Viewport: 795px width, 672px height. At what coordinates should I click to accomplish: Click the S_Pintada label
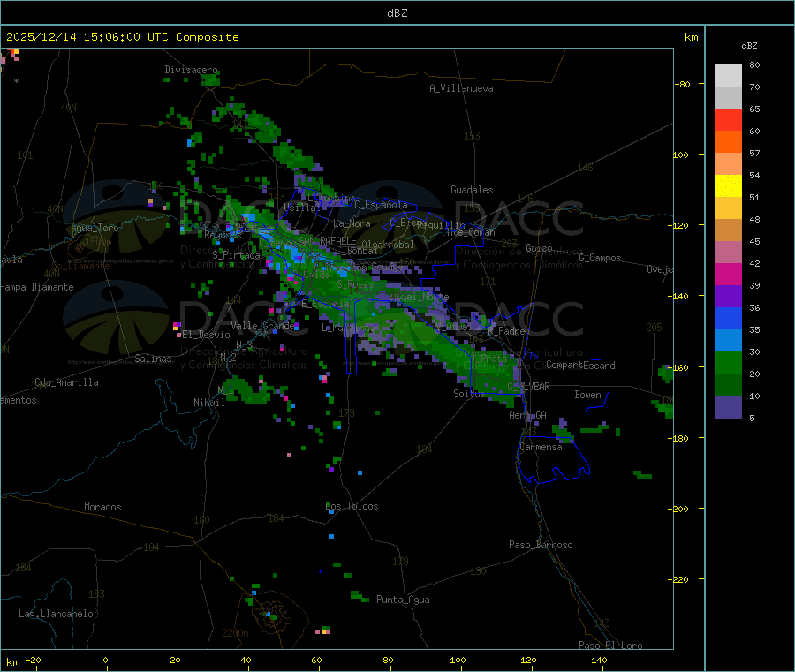click(236, 255)
